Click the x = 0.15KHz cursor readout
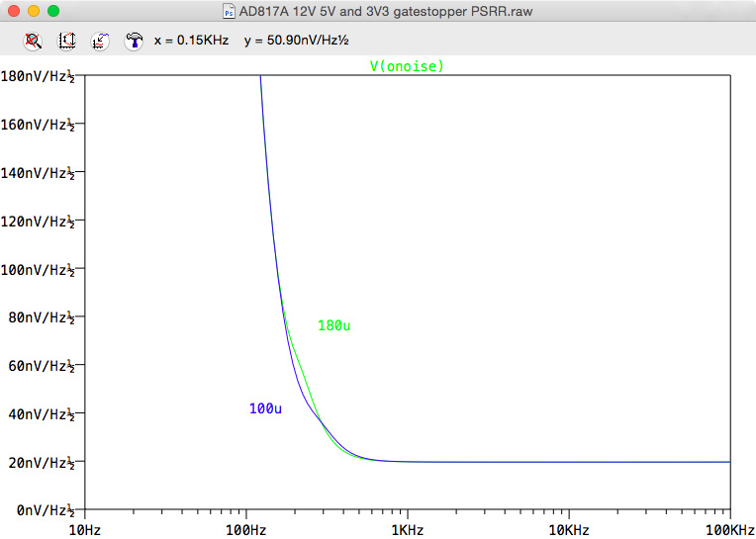 click(x=191, y=41)
